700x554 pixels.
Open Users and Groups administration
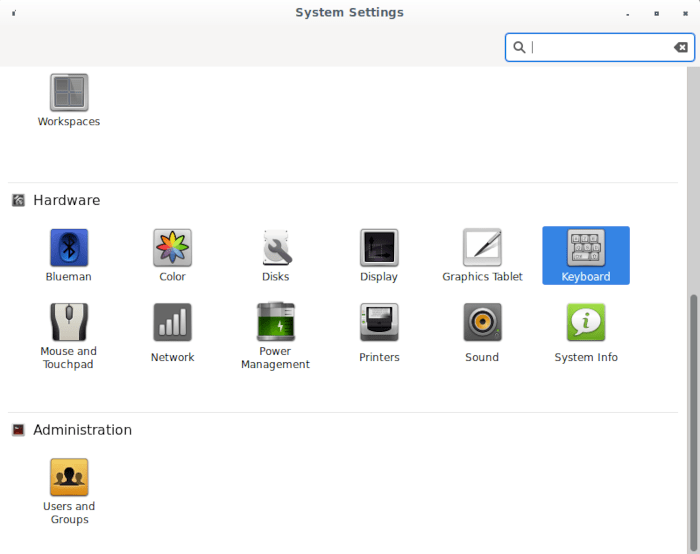coord(69,492)
